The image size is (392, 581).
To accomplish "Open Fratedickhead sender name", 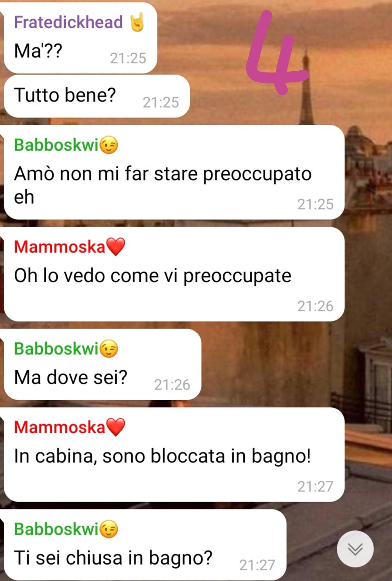I will 68,22.
